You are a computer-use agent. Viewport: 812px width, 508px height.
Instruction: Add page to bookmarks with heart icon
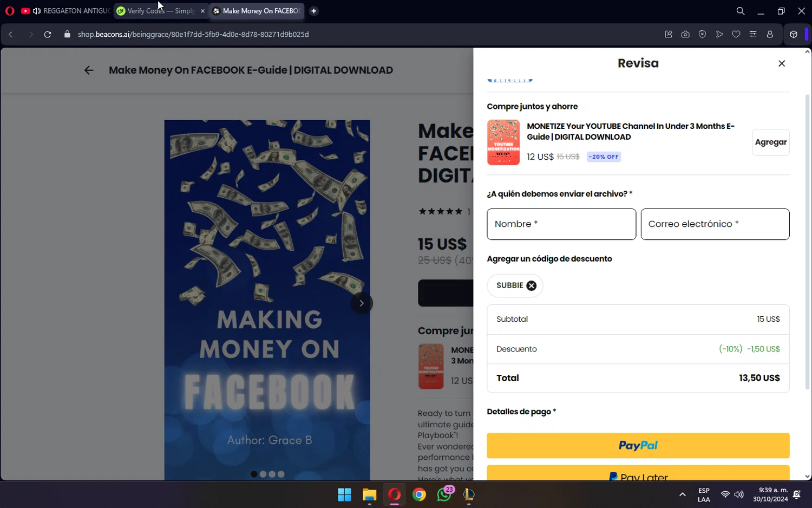pos(736,34)
